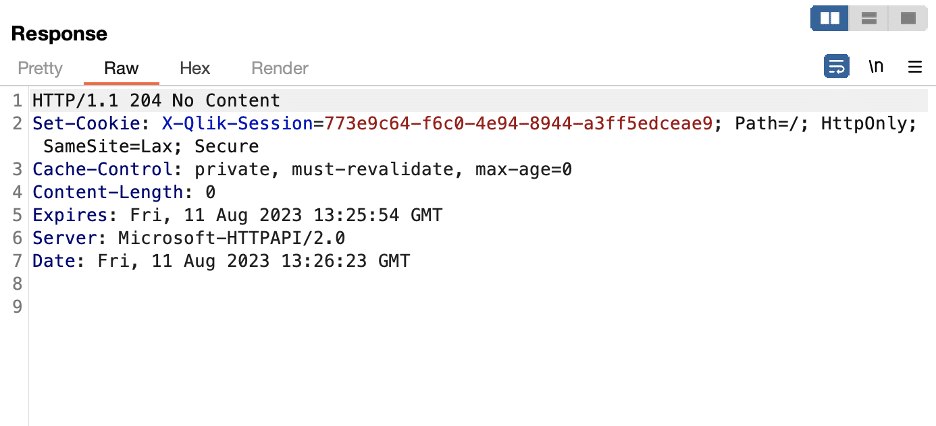The image size is (936, 426).
Task: Click the X-Qlik-Session cookie name
Action: [238, 124]
